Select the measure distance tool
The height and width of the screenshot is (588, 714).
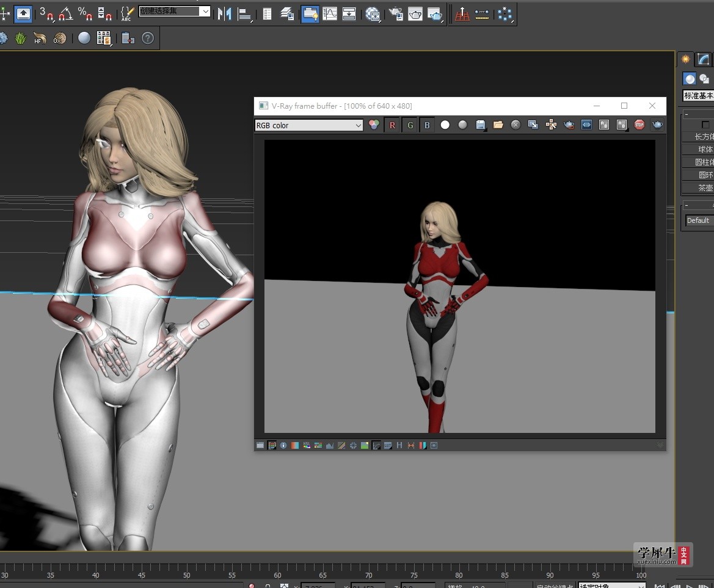[x=482, y=13]
